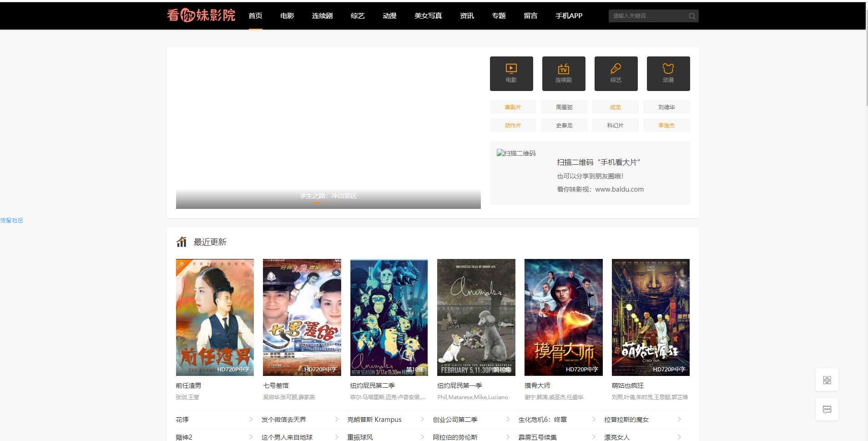Open the 前任渣男 poster thumbnail
The height and width of the screenshot is (441, 868).
215,317
